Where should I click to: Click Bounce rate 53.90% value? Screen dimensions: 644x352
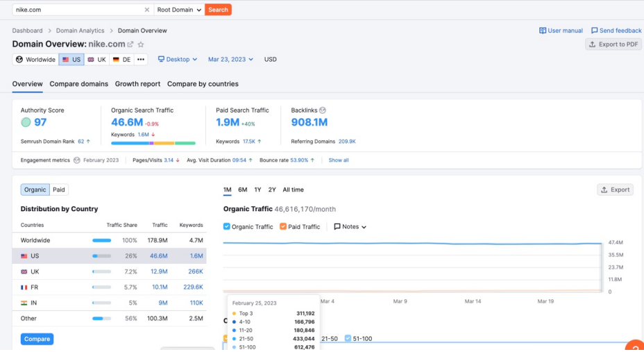point(299,160)
